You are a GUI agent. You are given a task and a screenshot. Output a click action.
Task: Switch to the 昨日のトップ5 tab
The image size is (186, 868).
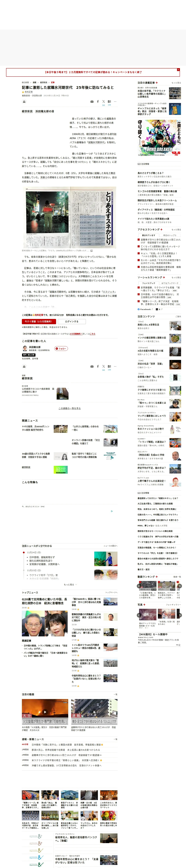pos(170,235)
